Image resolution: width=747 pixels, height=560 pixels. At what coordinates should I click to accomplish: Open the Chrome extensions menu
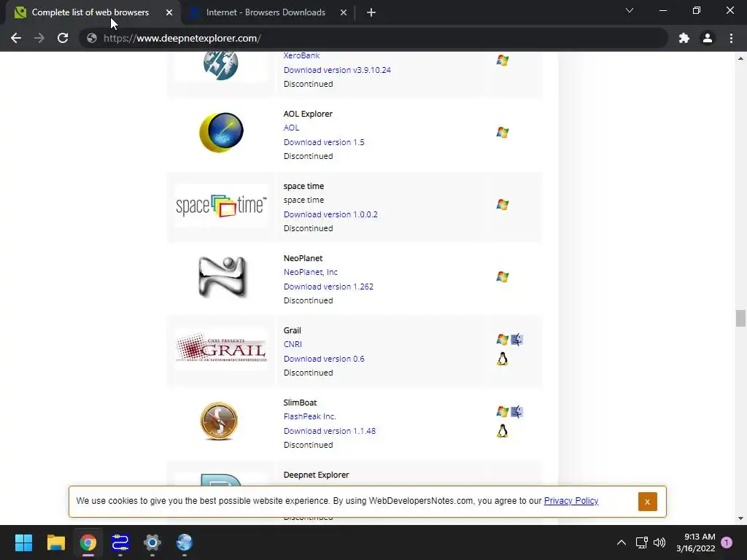pyautogui.click(x=684, y=38)
